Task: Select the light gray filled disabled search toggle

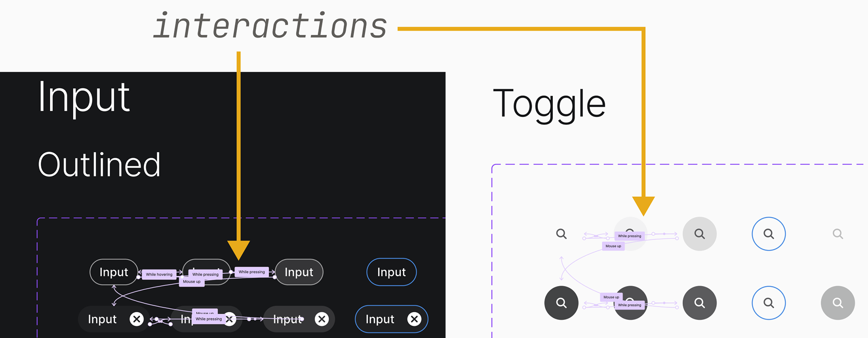Action: coord(838,303)
